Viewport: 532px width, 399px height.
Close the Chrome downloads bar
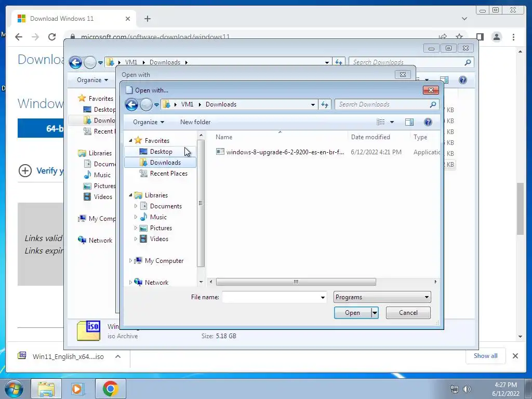pyautogui.click(x=515, y=356)
